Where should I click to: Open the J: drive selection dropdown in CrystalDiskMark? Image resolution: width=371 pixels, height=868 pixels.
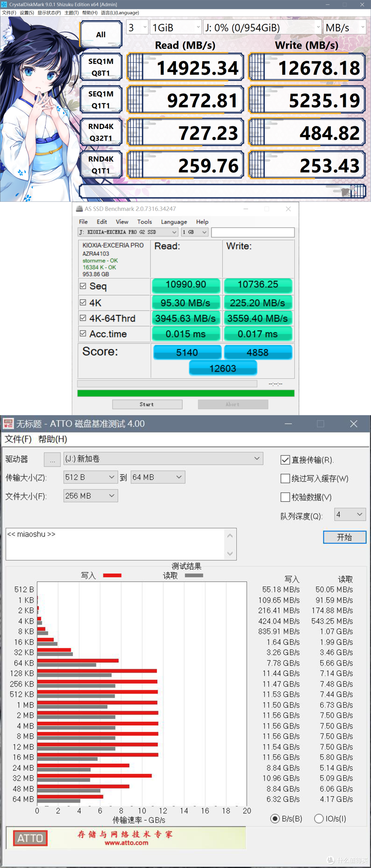262,27
